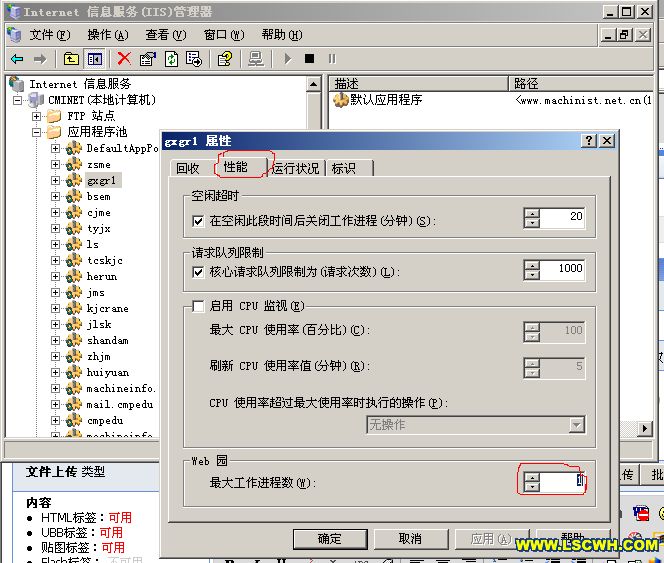Collapse the 应用程序池 tree node
Viewport: 664px width, 563px height.
click(37, 132)
